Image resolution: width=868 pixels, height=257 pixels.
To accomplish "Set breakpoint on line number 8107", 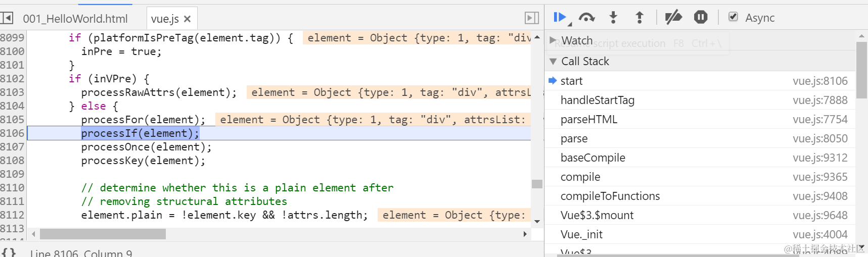I will click(x=12, y=147).
